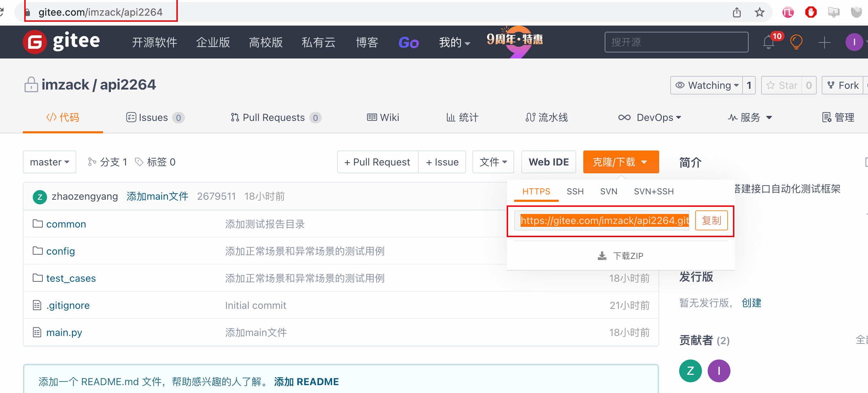868x393 pixels.
Task: Click the Gitee logo icon
Action: [x=35, y=42]
